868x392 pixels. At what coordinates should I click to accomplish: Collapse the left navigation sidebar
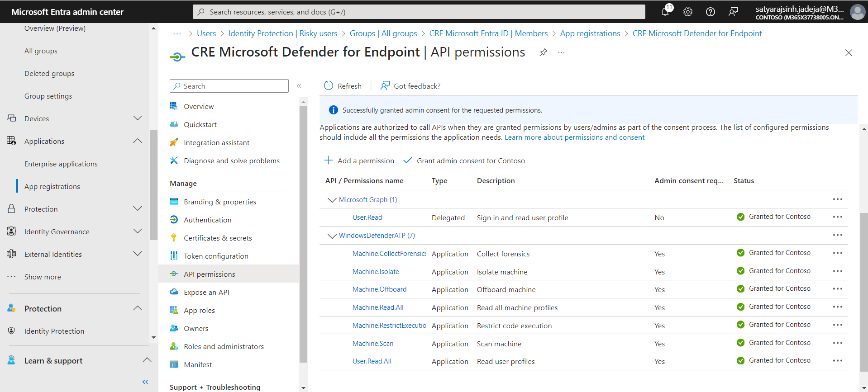pyautogui.click(x=145, y=382)
